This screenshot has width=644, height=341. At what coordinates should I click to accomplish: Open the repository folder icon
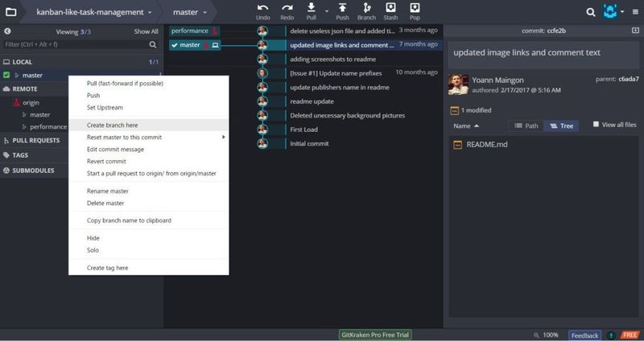[x=11, y=13]
